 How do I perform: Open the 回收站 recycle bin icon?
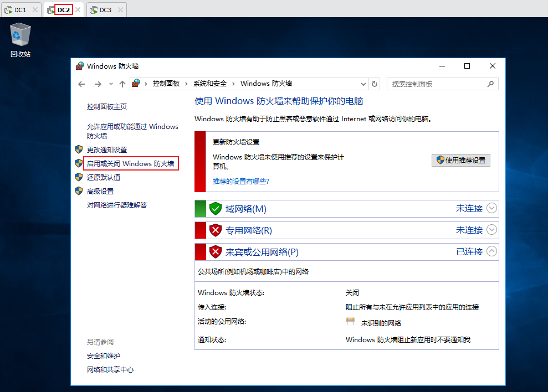(x=21, y=40)
